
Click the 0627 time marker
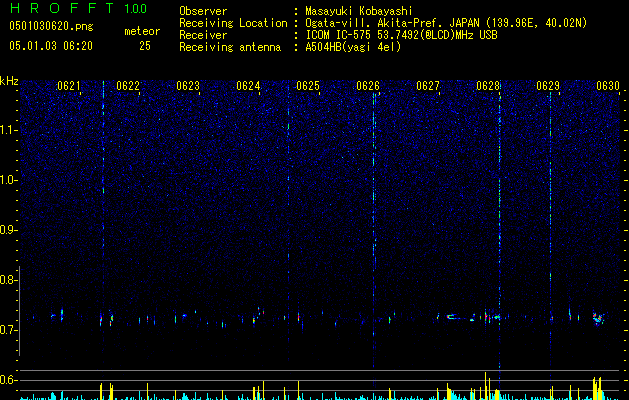click(428, 86)
